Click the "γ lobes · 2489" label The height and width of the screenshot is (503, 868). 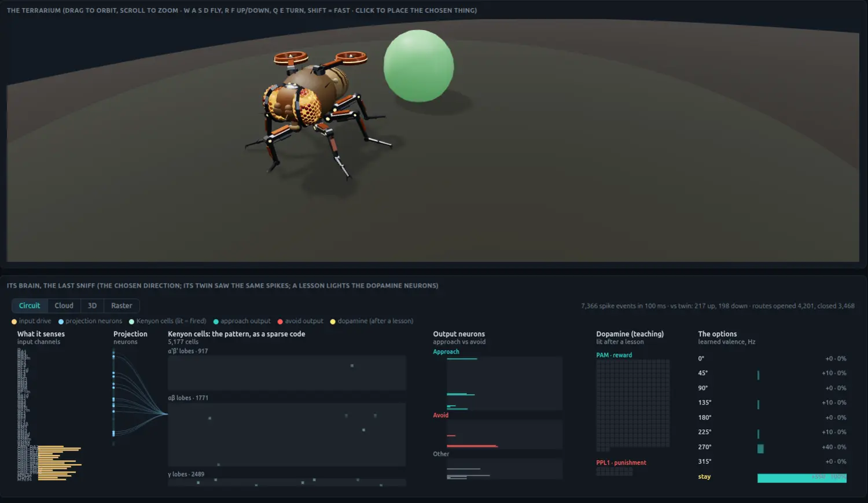tap(186, 475)
